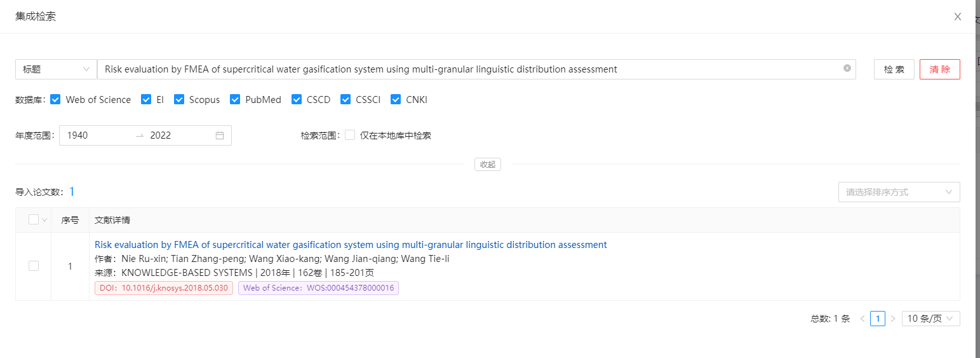Close the 集成检索 dialog with the X
Screen dimensions: 980x358
957,17
